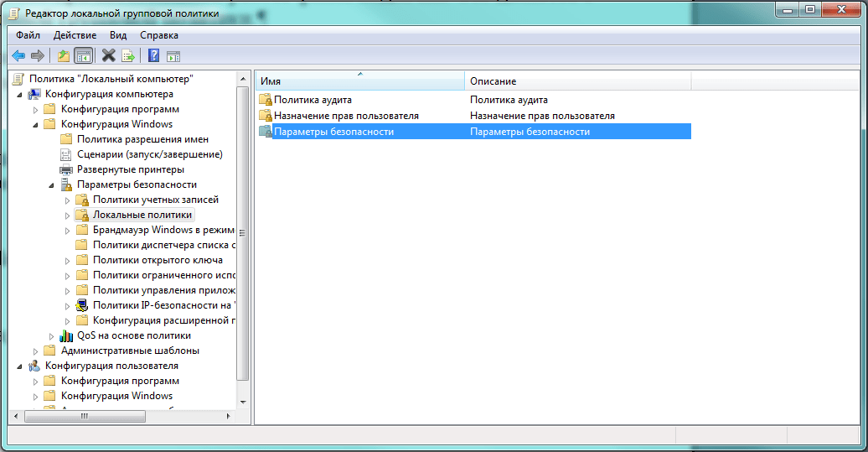Image resolution: width=868 pixels, height=452 pixels.
Task: Sort list by the Имя column header
Action: pyautogui.click(x=359, y=81)
